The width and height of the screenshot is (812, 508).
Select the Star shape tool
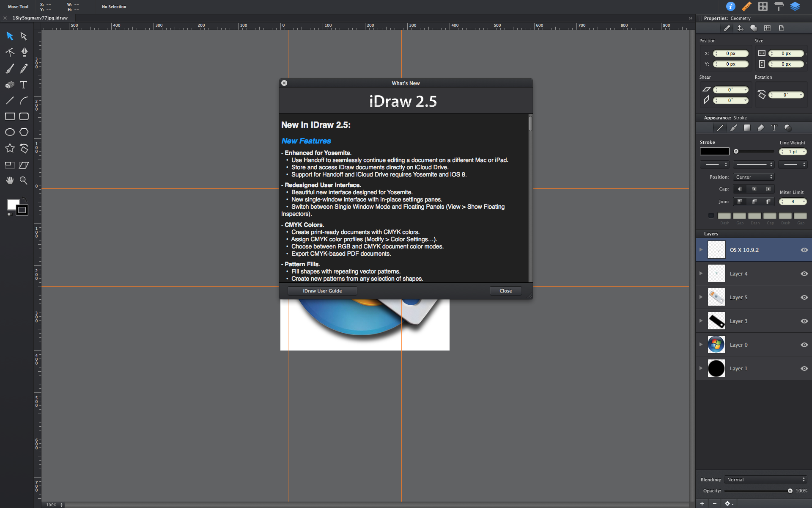[10, 148]
